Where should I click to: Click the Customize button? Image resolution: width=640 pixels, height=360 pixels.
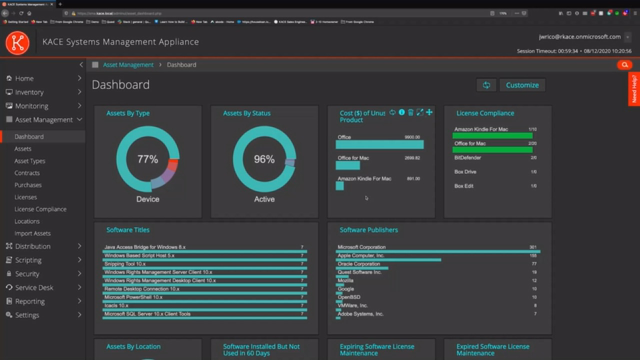coord(522,85)
